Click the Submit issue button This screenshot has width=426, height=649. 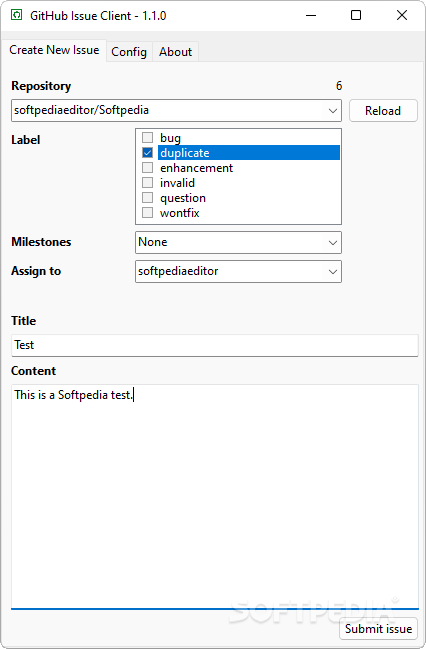click(x=378, y=629)
